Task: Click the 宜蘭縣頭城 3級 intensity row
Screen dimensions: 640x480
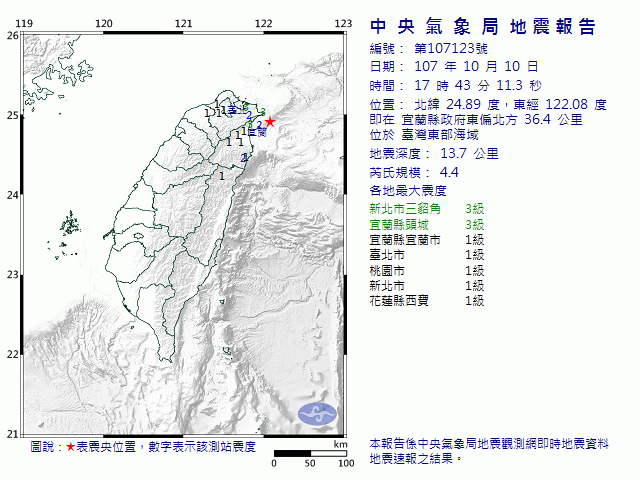Action: [x=427, y=224]
